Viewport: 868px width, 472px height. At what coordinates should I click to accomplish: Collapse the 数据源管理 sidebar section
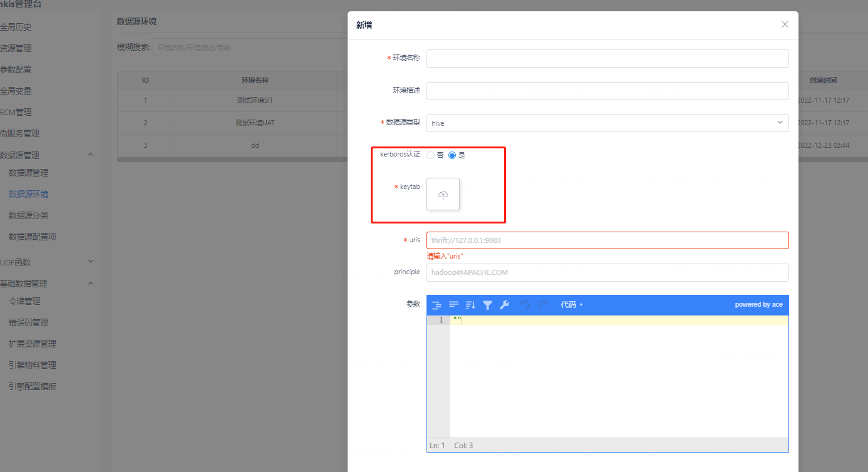tap(90, 155)
